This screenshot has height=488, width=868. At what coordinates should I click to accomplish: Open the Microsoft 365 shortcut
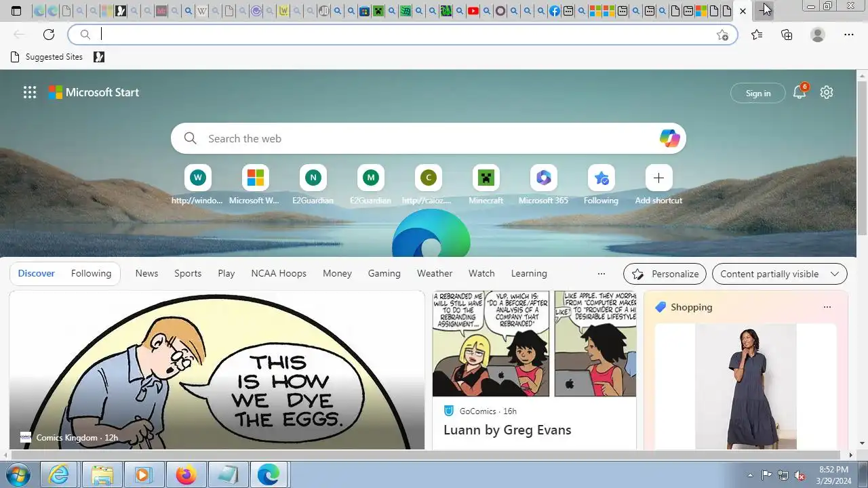pyautogui.click(x=543, y=184)
